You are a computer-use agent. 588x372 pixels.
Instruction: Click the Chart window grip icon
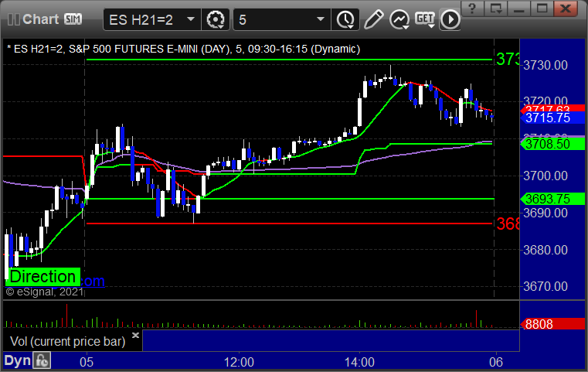pos(13,19)
